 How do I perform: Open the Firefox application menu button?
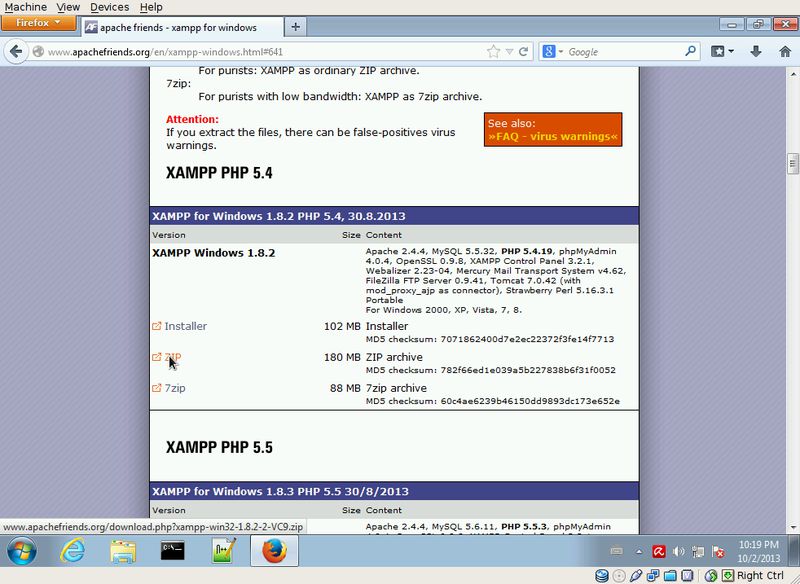tap(39, 24)
